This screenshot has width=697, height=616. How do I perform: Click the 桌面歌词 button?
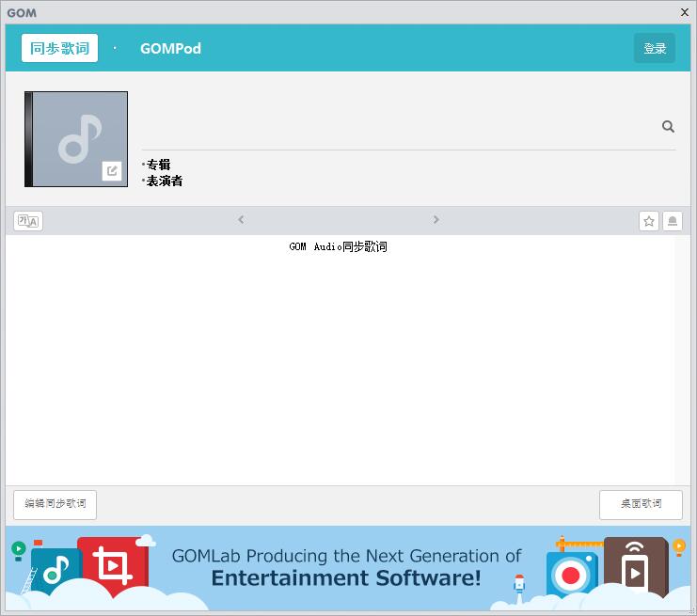641,504
